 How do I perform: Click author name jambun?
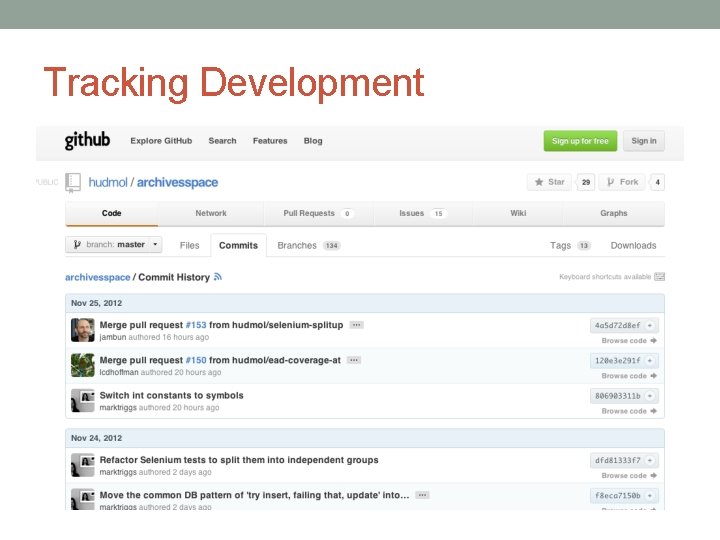(113, 337)
